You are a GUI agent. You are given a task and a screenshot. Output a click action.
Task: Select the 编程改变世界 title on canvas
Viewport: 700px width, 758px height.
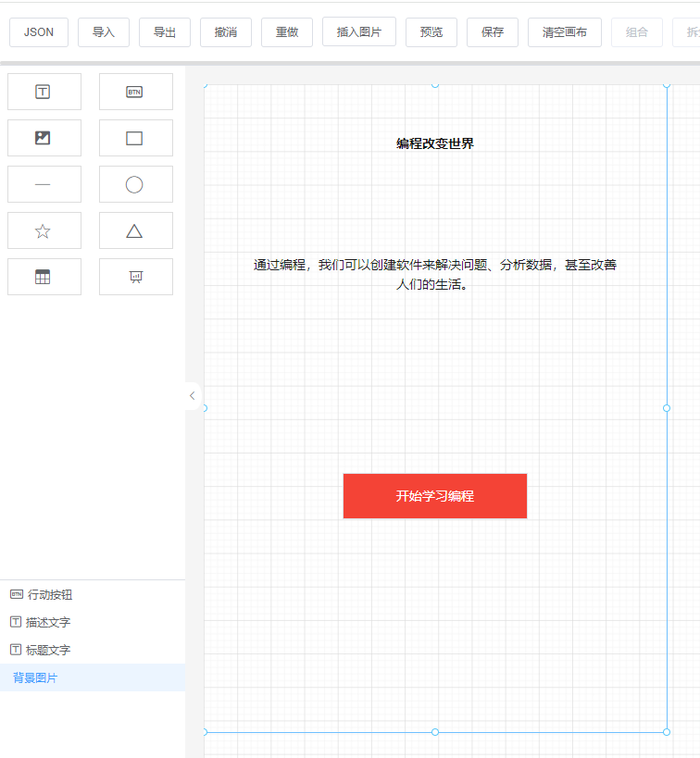click(435, 143)
